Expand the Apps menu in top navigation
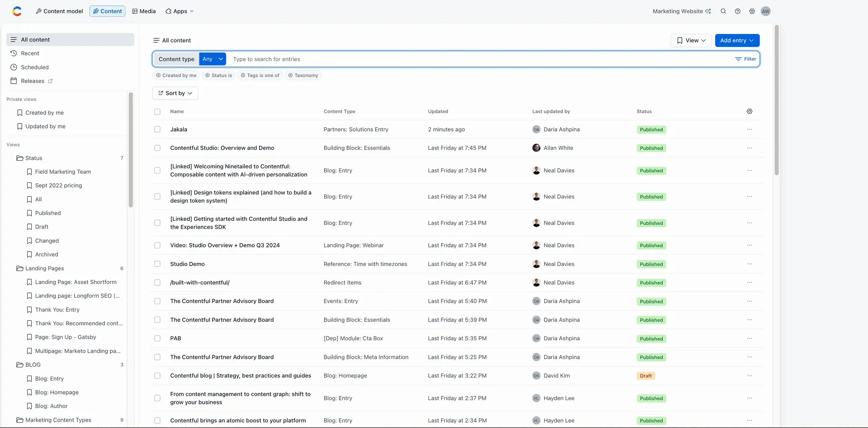The width and height of the screenshot is (868, 428). [x=179, y=11]
